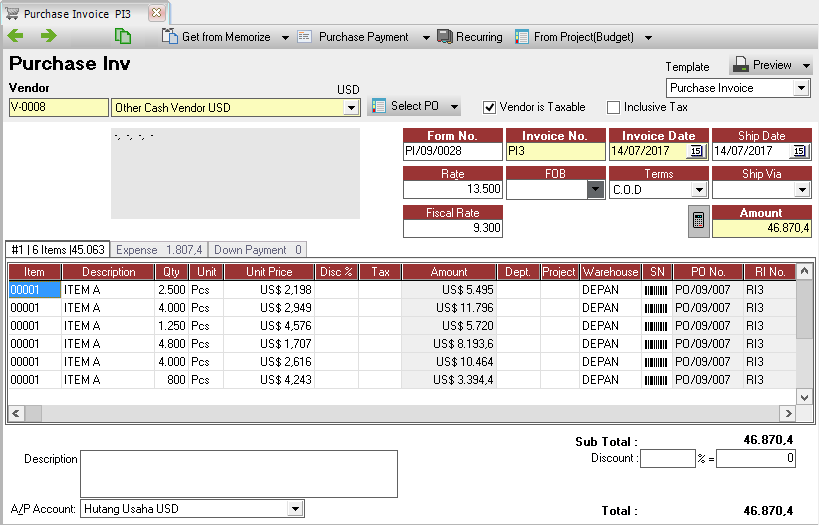This screenshot has width=819, height=525.
Task: Open Ship Date calendar picker
Action: (x=800, y=151)
